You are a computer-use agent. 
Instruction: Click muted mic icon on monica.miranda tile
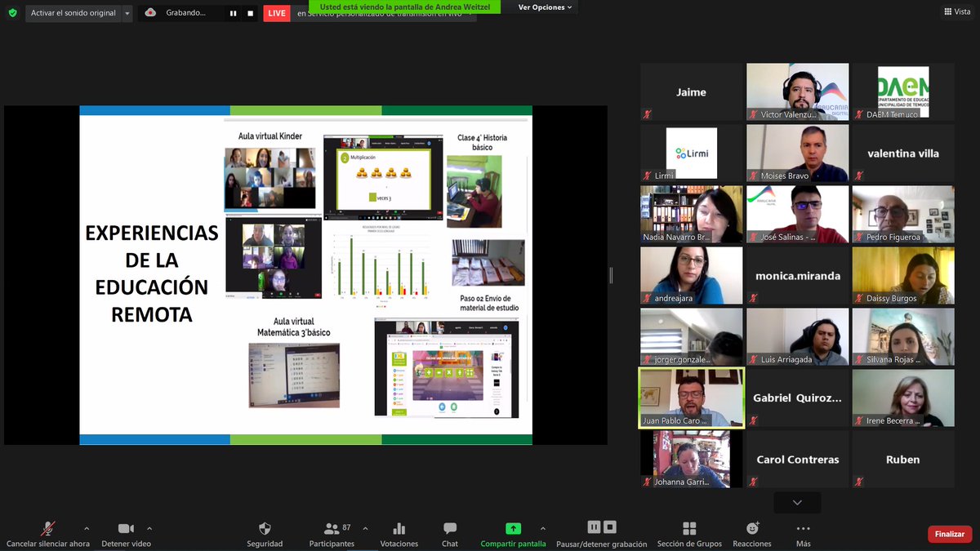[x=753, y=298]
